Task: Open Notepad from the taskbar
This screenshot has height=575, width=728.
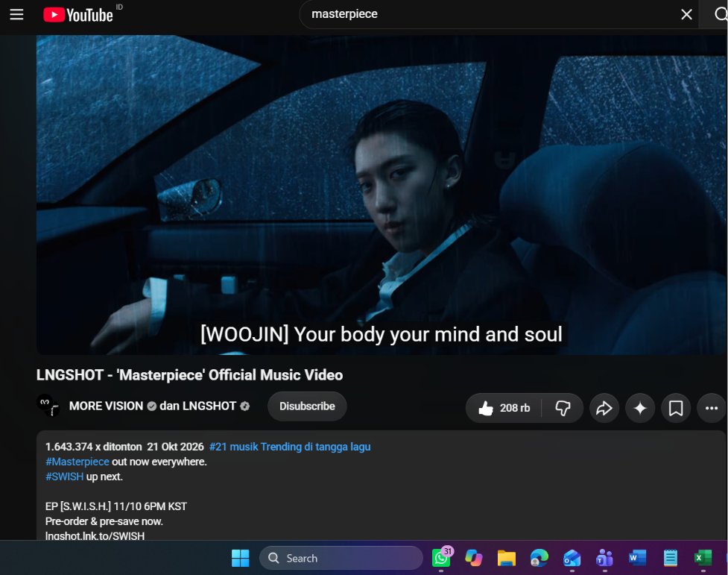Action: tap(670, 558)
